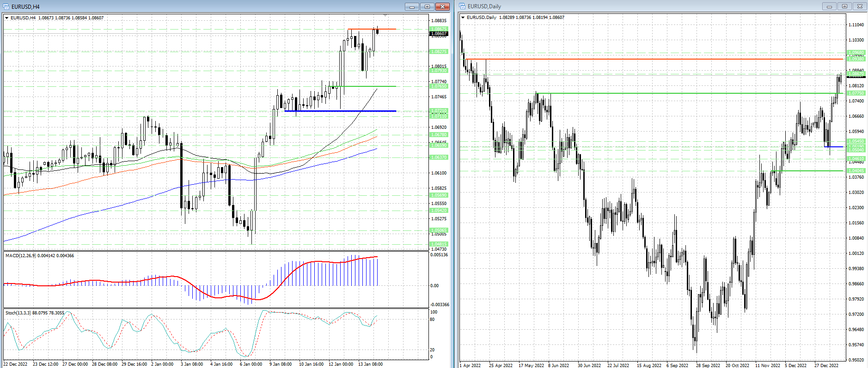
Task: Select the long orange horizontal line in Daily chart
Action: click(654, 59)
